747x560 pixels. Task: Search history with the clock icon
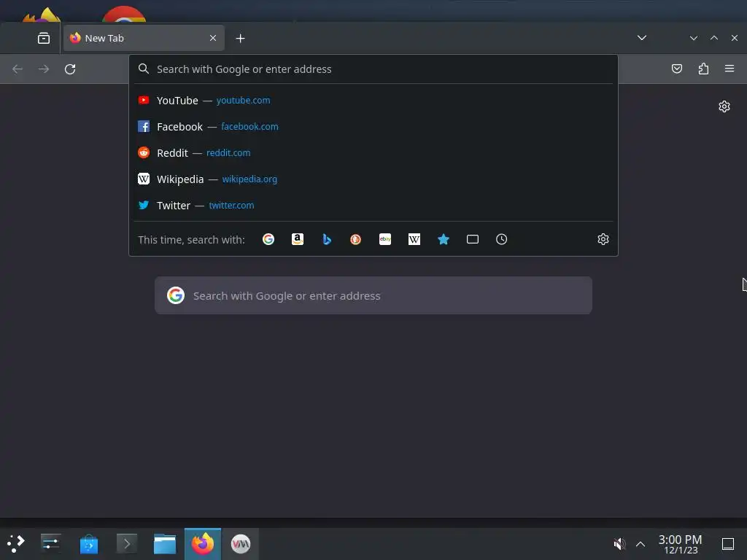tap(501, 239)
